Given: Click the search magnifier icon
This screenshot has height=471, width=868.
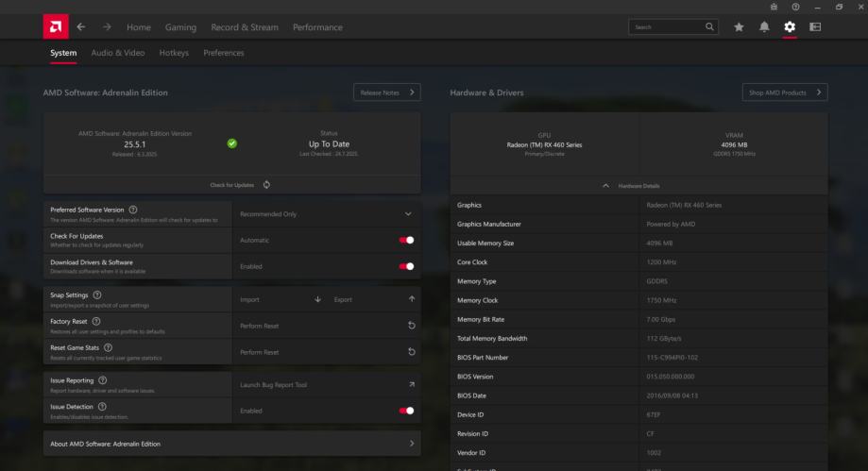Looking at the screenshot, I should tap(709, 26).
